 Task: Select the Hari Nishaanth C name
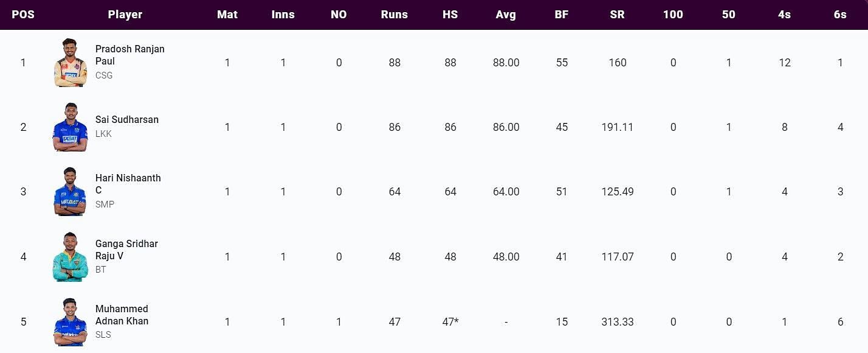coord(128,184)
